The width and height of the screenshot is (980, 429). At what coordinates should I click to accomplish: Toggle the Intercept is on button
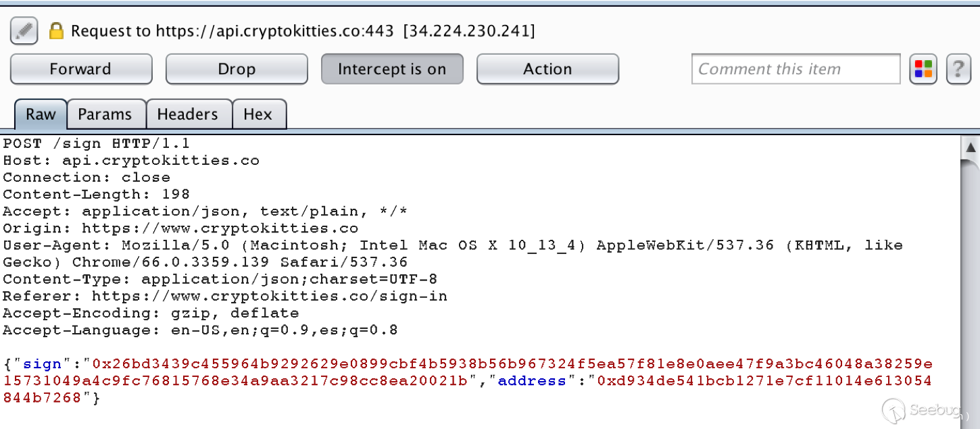(392, 69)
